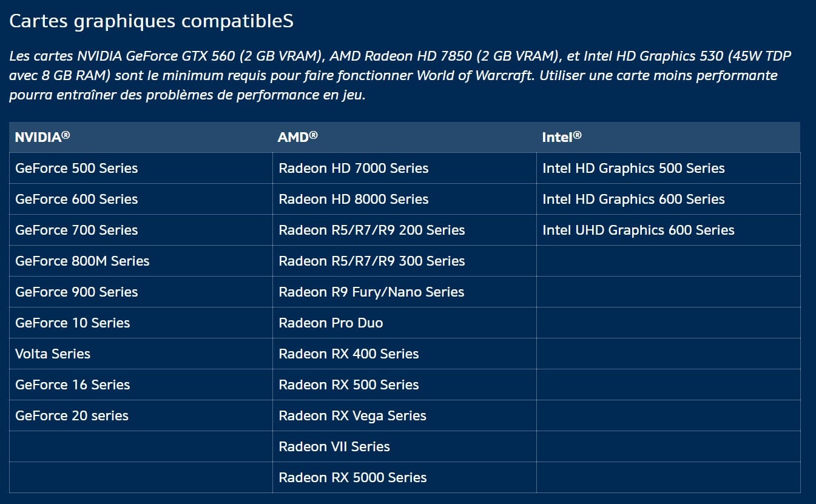
Task: Select the GeForce 20 series entry
Action: pyautogui.click(x=72, y=415)
